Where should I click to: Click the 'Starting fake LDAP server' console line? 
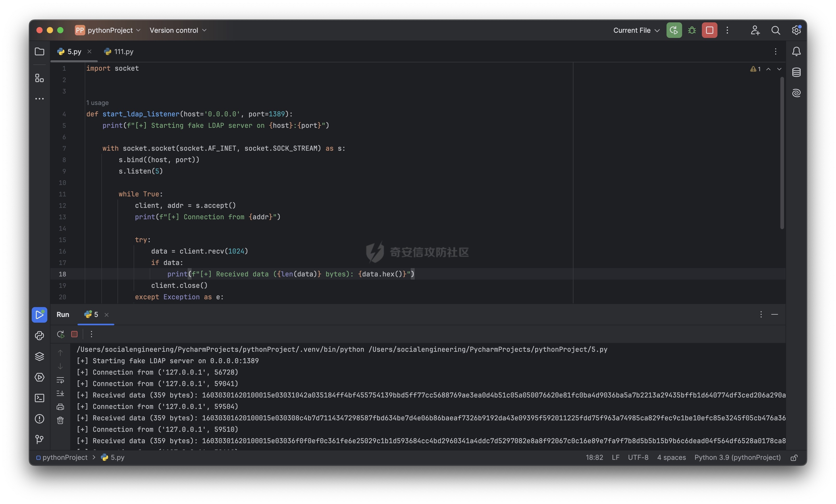[168, 361]
